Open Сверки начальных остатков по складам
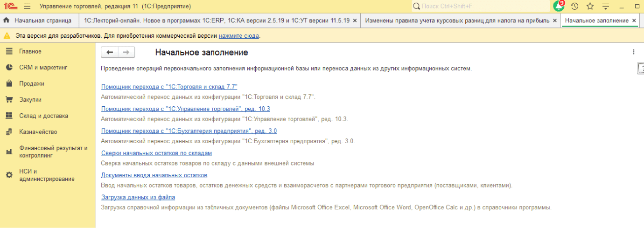 pyautogui.click(x=157, y=153)
